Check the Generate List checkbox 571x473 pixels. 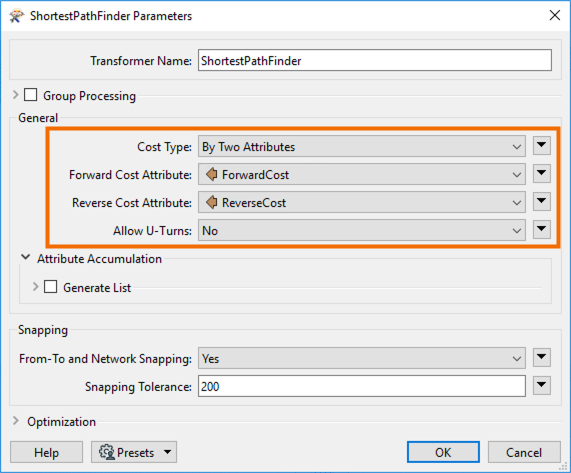(x=51, y=287)
